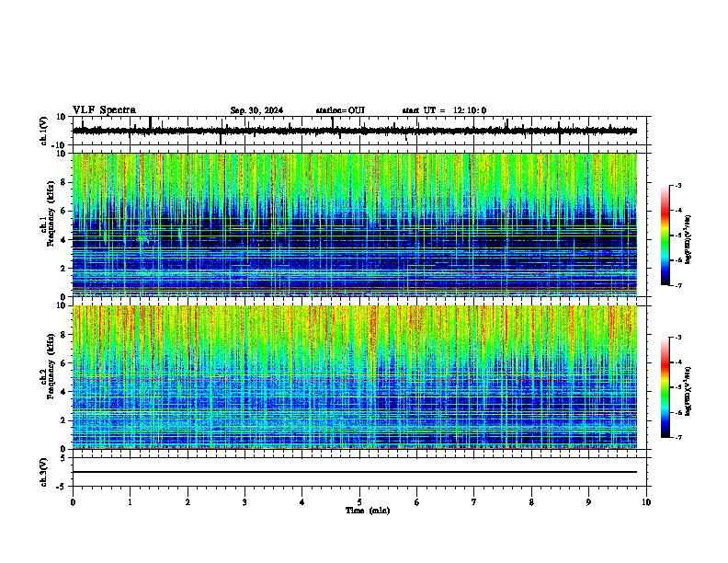Click the time axis tick label "1"

130,502
